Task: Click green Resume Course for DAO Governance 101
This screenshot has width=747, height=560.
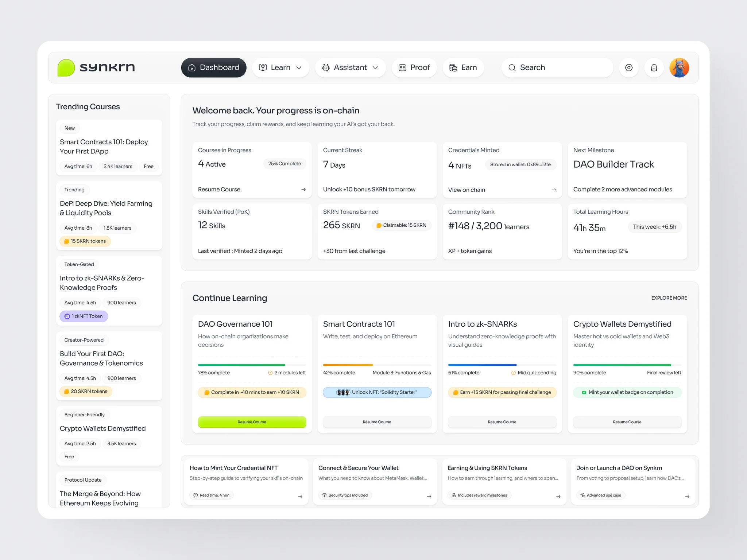Action: click(x=252, y=422)
